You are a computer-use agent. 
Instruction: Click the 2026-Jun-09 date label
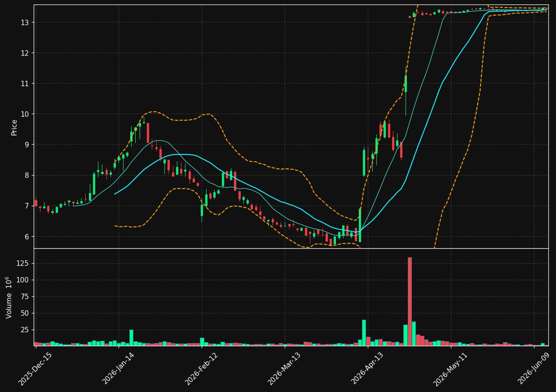(x=534, y=369)
